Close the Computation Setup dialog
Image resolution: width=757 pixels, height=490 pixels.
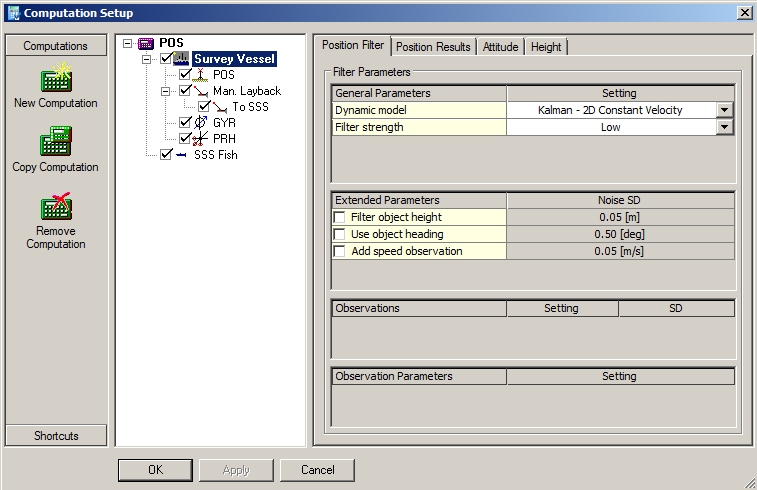[744, 13]
